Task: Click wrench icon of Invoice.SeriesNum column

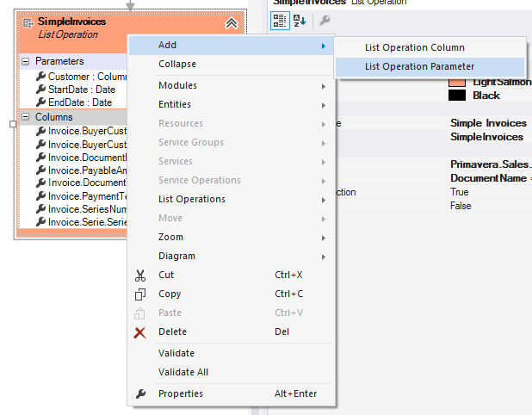Action: [x=40, y=209]
